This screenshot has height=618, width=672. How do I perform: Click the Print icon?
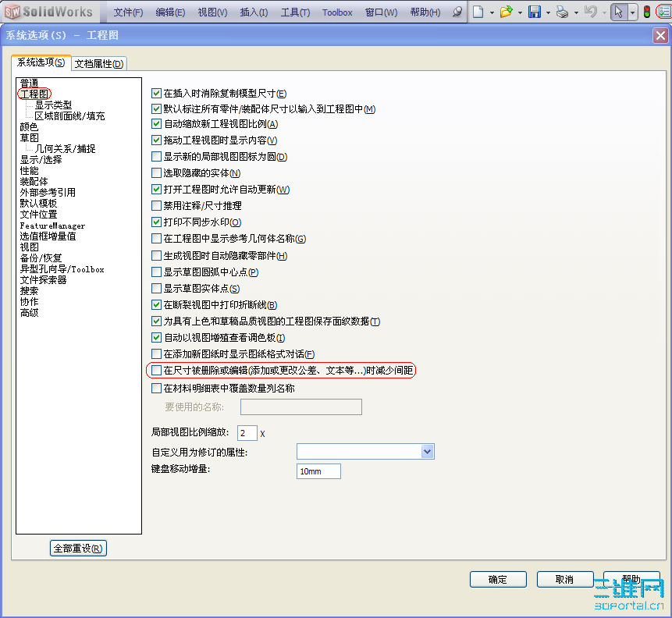(x=562, y=12)
